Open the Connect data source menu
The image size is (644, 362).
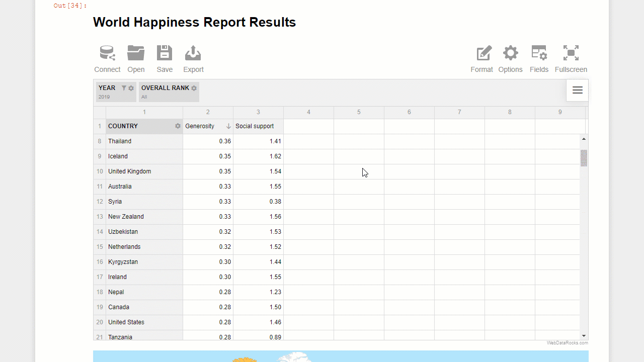coord(107,59)
